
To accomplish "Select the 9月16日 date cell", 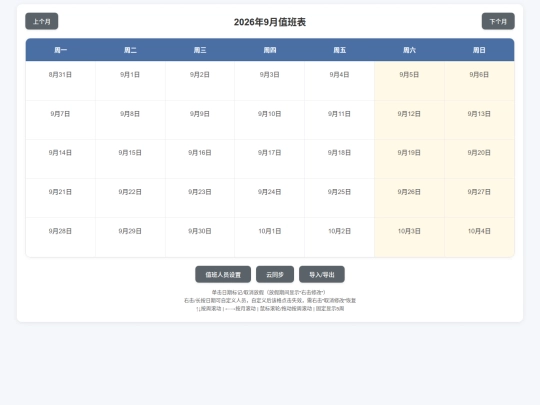I will pos(200,159).
